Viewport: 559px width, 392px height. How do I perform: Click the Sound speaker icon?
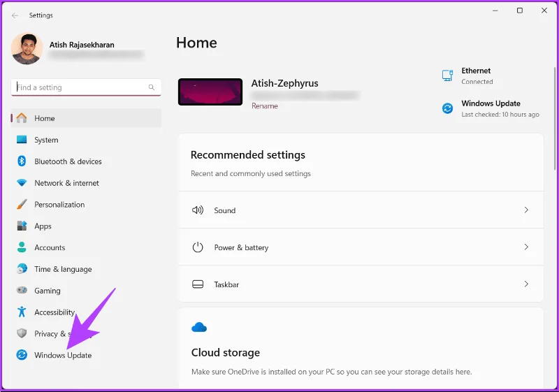coord(198,210)
